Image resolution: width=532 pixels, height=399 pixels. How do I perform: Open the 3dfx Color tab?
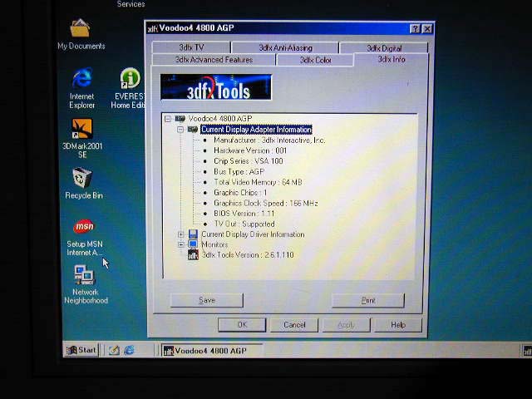click(x=316, y=60)
